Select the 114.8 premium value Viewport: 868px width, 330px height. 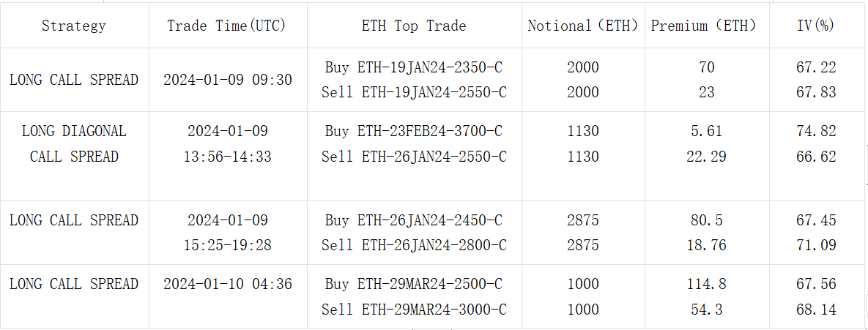(x=706, y=284)
